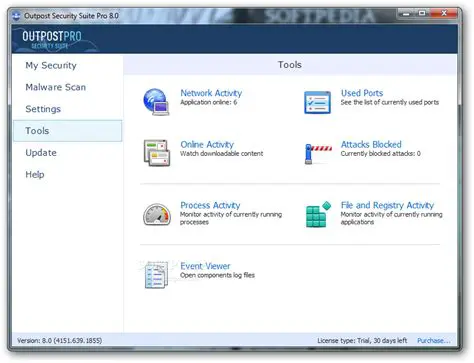Select the Tools sidebar item
The width and height of the screenshot is (474, 363).
click(68, 131)
